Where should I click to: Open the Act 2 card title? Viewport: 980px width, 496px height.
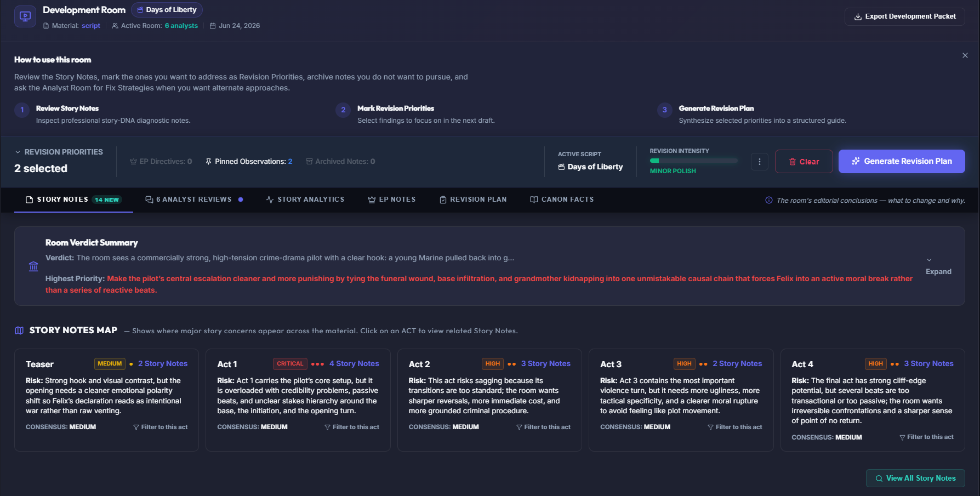(419, 364)
